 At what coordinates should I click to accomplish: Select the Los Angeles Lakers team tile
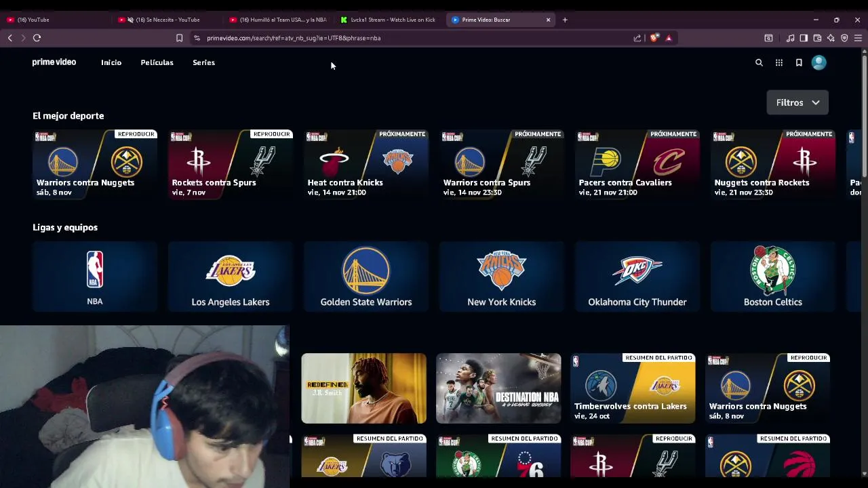[231, 277]
